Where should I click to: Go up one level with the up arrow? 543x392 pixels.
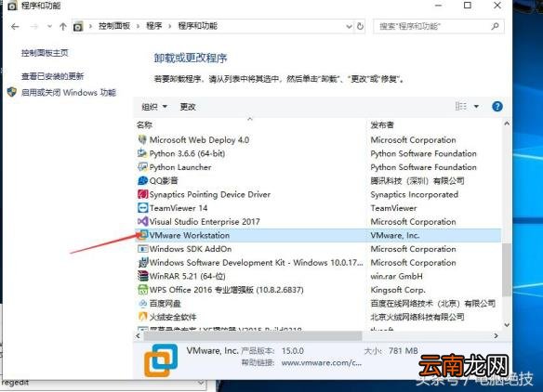pyautogui.click(x=62, y=26)
